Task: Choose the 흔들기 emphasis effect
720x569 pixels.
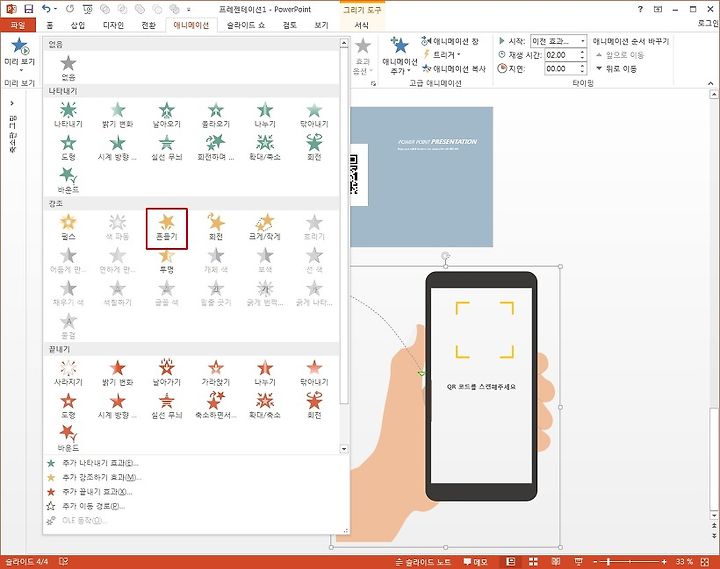Action: coord(167,228)
